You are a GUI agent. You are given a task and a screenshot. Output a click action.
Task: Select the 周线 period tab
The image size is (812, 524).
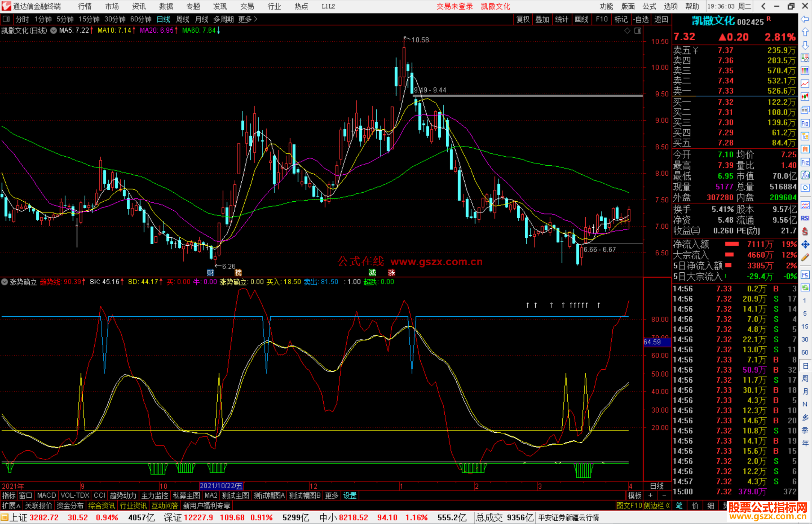coord(183,19)
